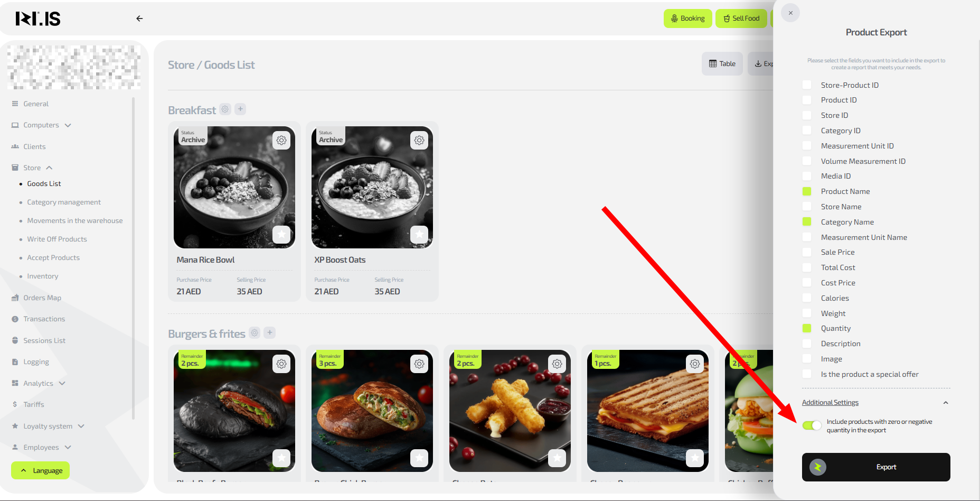Image resolution: width=980 pixels, height=501 pixels.
Task: Close the Product Export panel
Action: coord(790,13)
